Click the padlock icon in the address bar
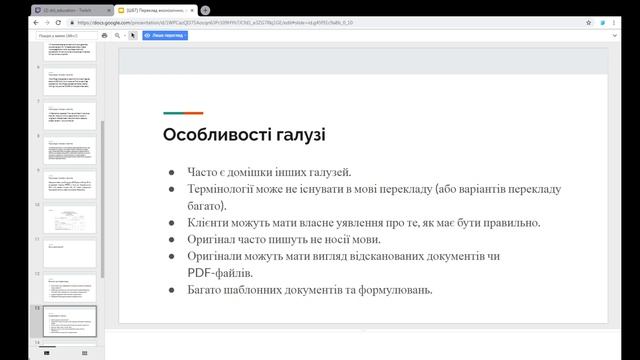The width and height of the screenshot is (640, 360). tap(72, 23)
